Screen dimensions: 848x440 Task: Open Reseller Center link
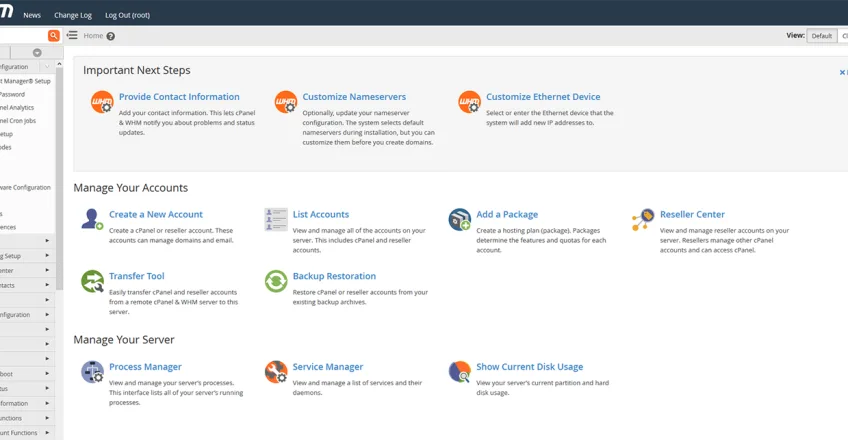[692, 215]
